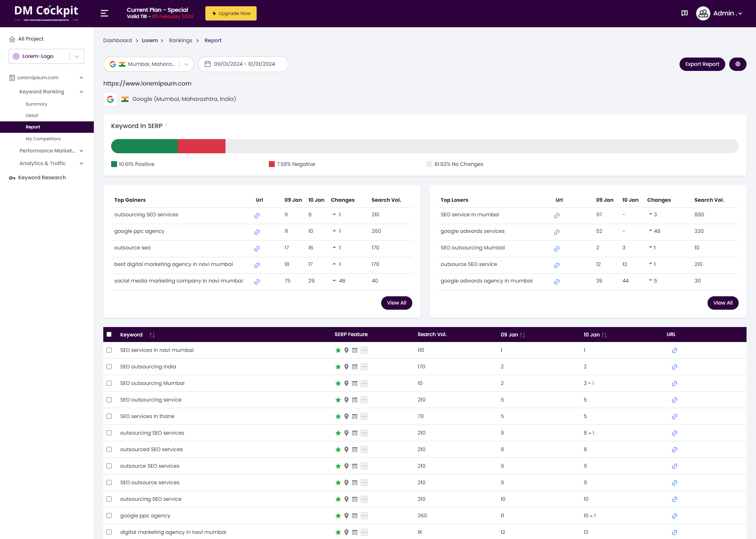Screen dimensions: 756x539
Task: Open the ellipsis options for SEO services in navi mumbai
Action: click(364, 350)
